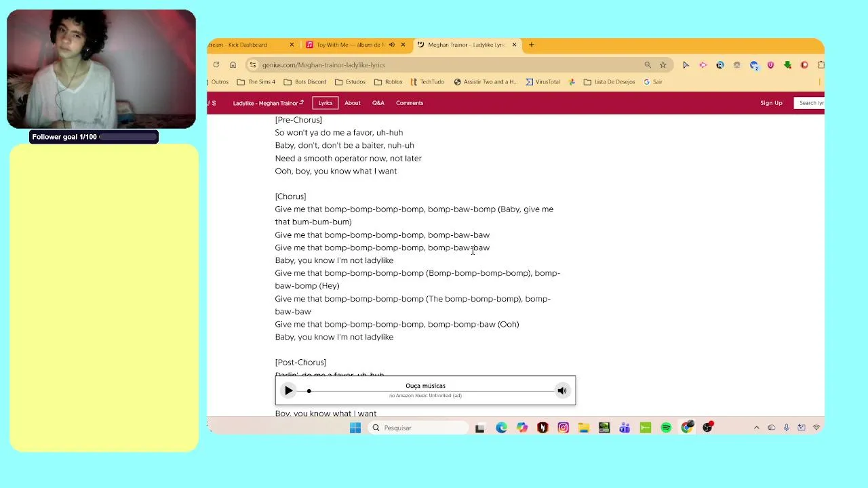This screenshot has width=868, height=488.
Task: Click the blue globe extension with badge
Action: click(754, 65)
